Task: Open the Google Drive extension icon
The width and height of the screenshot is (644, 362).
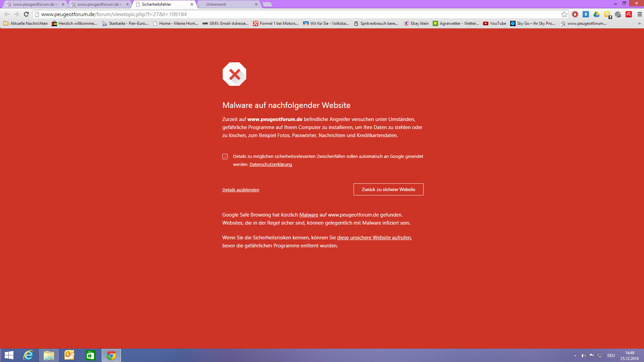Action: click(596, 14)
